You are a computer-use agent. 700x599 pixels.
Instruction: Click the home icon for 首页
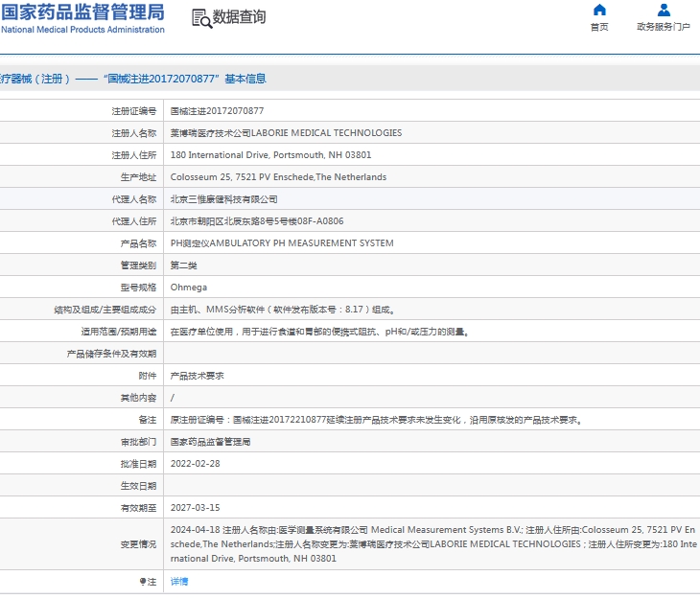coord(599,10)
